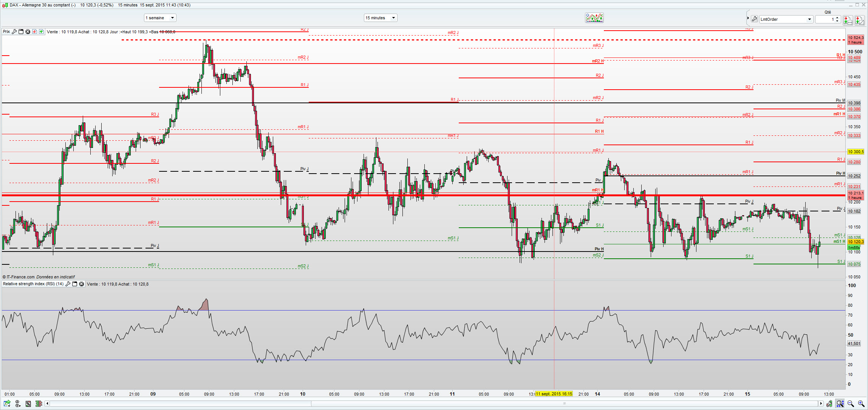The width and height of the screenshot is (868, 410).
Task: Open the '15 minutes' timeframe dropdown
Action: (381, 18)
